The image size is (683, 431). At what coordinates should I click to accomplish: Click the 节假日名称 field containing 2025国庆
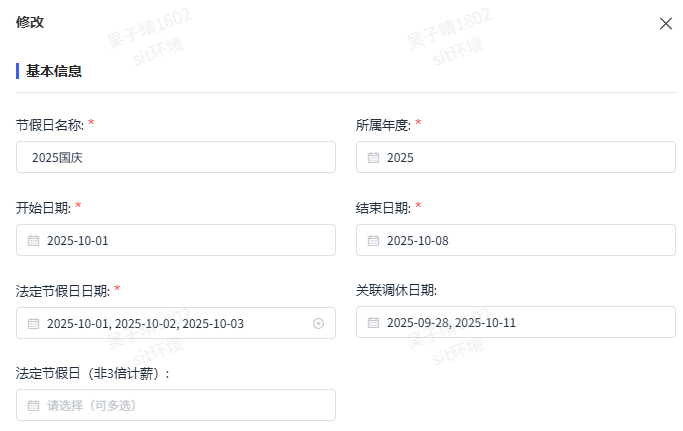coord(176,157)
